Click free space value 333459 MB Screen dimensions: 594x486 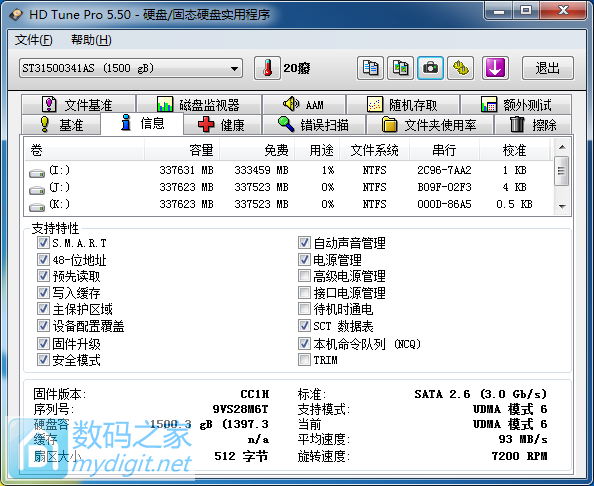click(x=261, y=170)
